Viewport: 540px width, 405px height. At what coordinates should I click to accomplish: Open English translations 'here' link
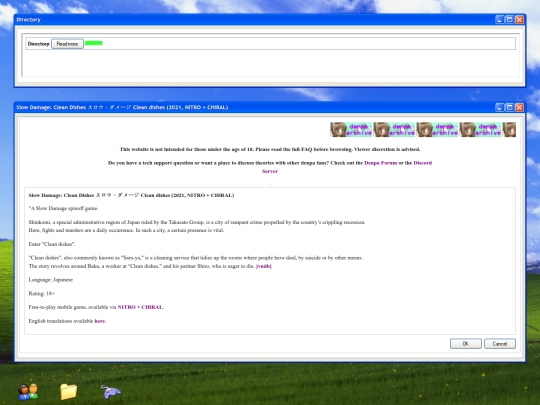(x=100, y=321)
